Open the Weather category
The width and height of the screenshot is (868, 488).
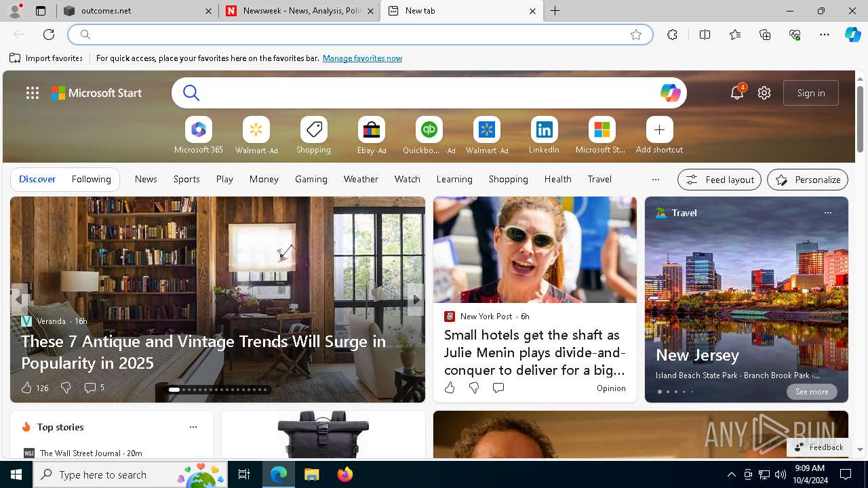(x=361, y=179)
